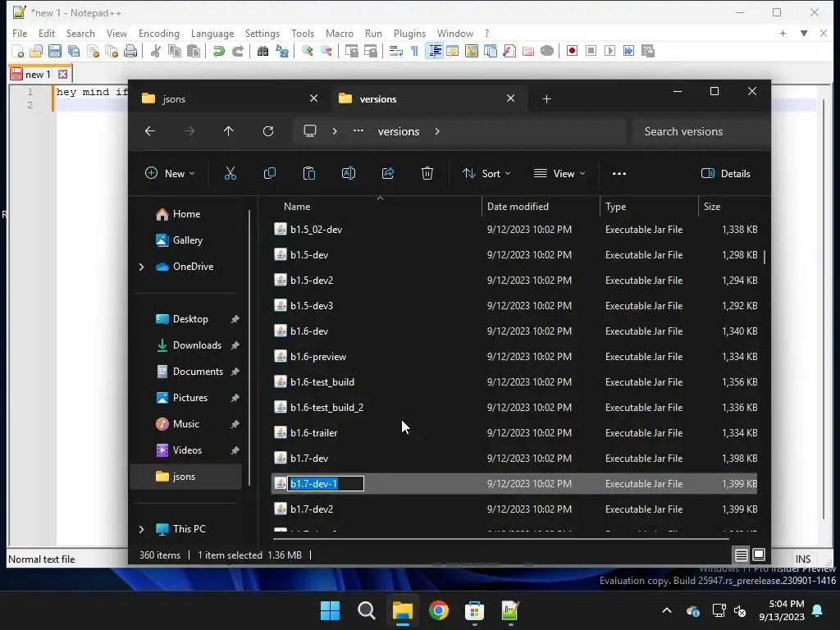Click the Notepad++ taskbar icon
Screen dimensions: 840x630
pyautogui.click(x=510, y=610)
